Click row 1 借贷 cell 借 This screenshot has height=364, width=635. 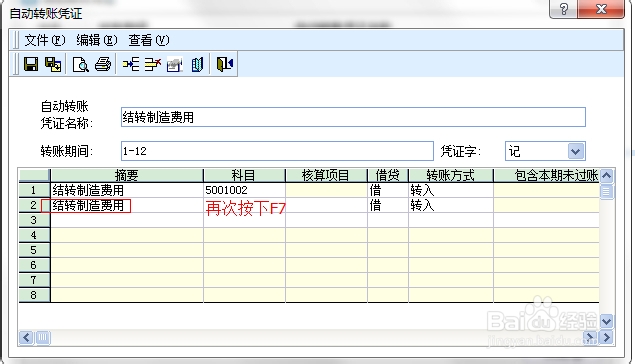(388, 190)
